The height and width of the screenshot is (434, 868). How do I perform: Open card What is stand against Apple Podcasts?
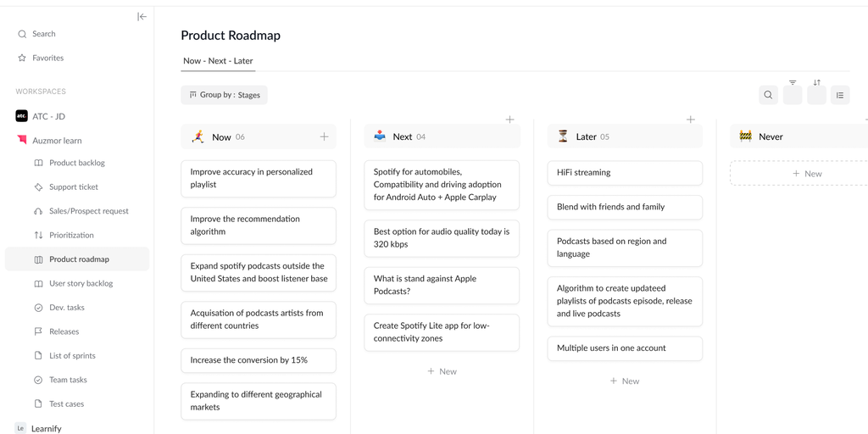tap(442, 285)
